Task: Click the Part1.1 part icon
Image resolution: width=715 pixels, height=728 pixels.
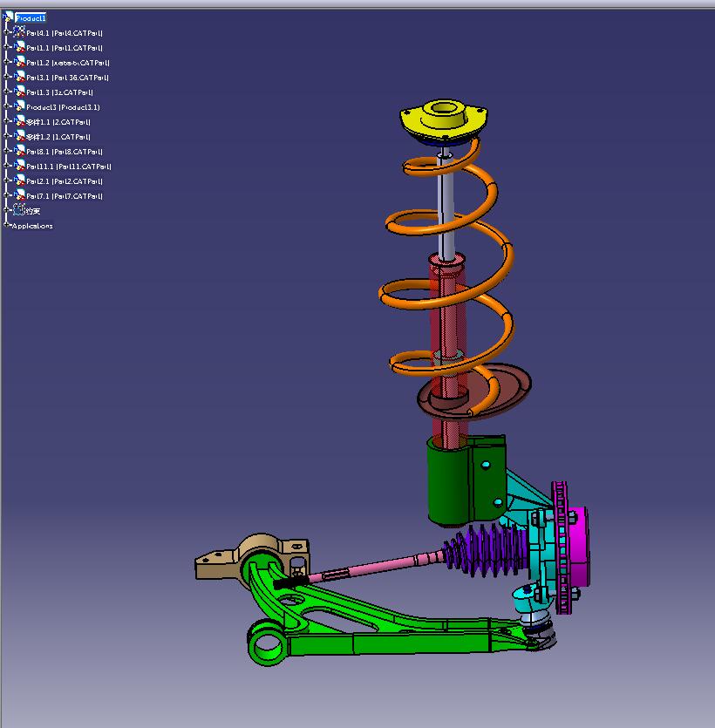Action: (x=19, y=47)
